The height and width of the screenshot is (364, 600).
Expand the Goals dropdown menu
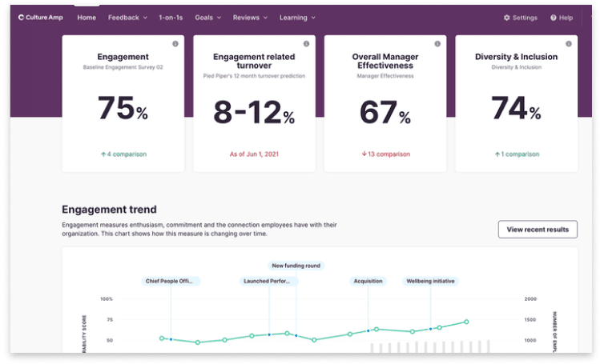pyautogui.click(x=207, y=18)
